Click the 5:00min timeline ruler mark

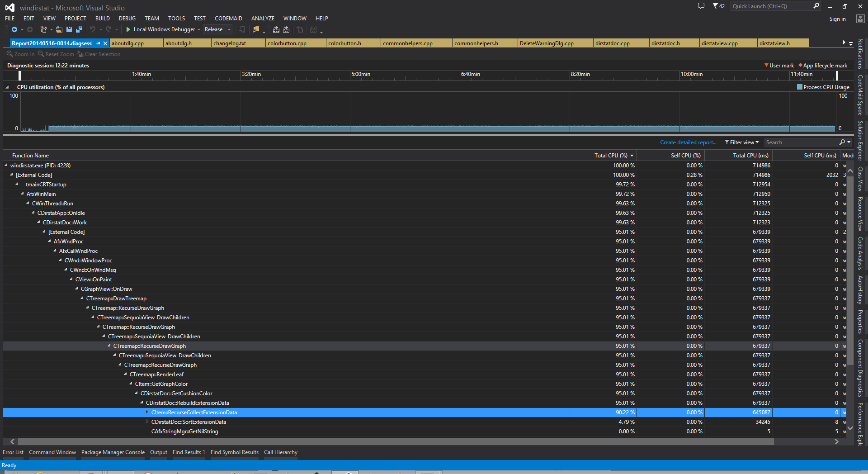tap(360, 74)
